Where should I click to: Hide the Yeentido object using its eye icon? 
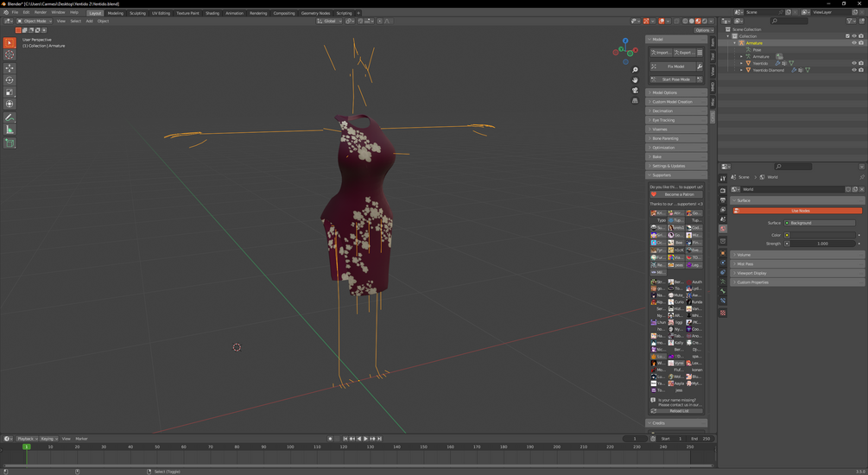pos(854,63)
